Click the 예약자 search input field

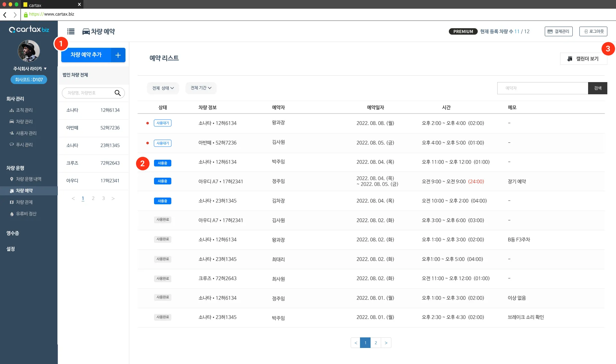[x=542, y=88]
